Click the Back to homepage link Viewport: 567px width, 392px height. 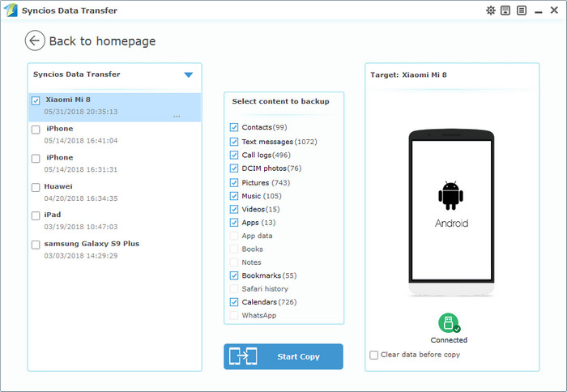(x=102, y=41)
